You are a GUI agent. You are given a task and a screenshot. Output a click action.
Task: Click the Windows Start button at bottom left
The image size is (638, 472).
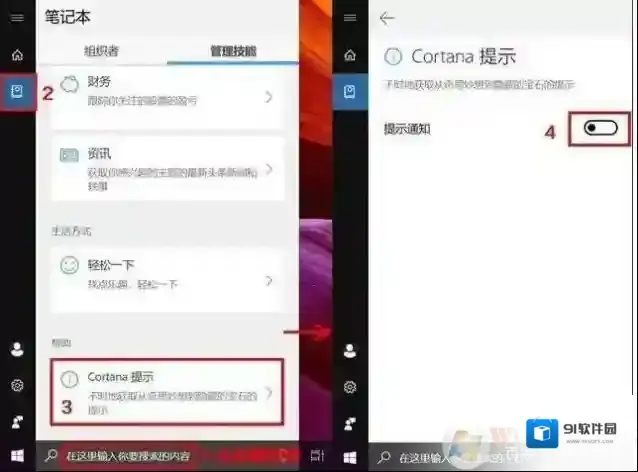pyautogui.click(x=16, y=457)
